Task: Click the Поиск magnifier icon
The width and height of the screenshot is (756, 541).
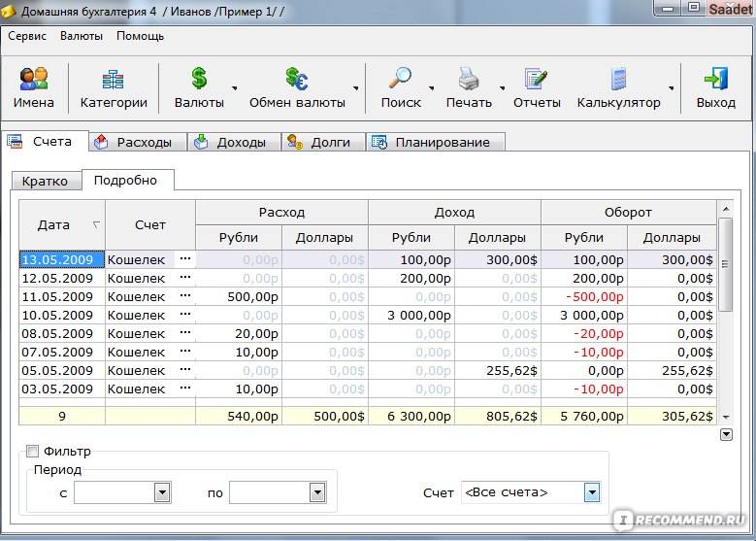Action: coord(401,87)
